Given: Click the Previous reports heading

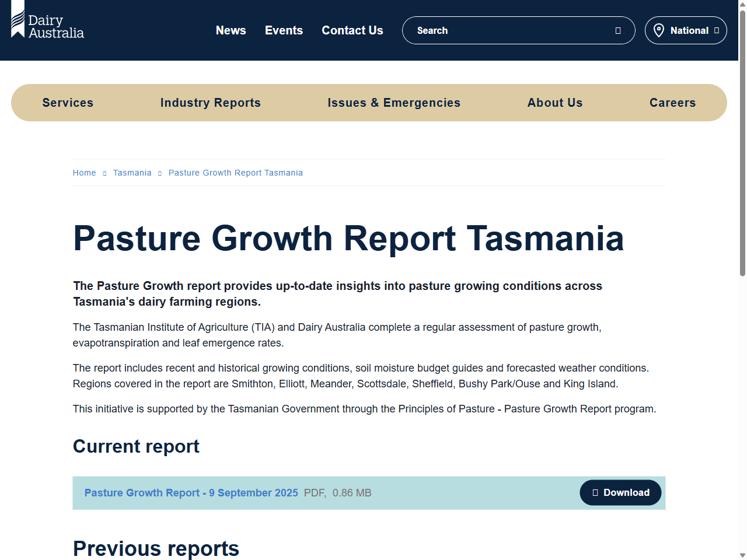Looking at the screenshot, I should pos(156,549).
